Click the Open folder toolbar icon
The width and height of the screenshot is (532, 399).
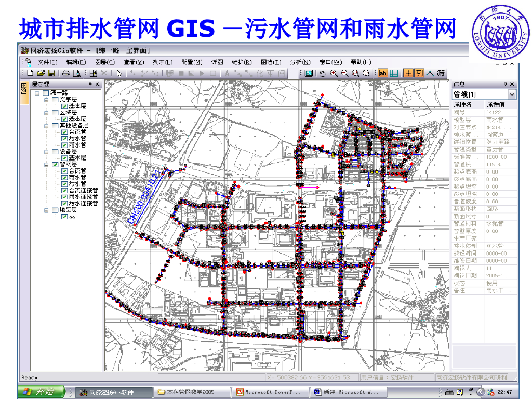coord(41,73)
